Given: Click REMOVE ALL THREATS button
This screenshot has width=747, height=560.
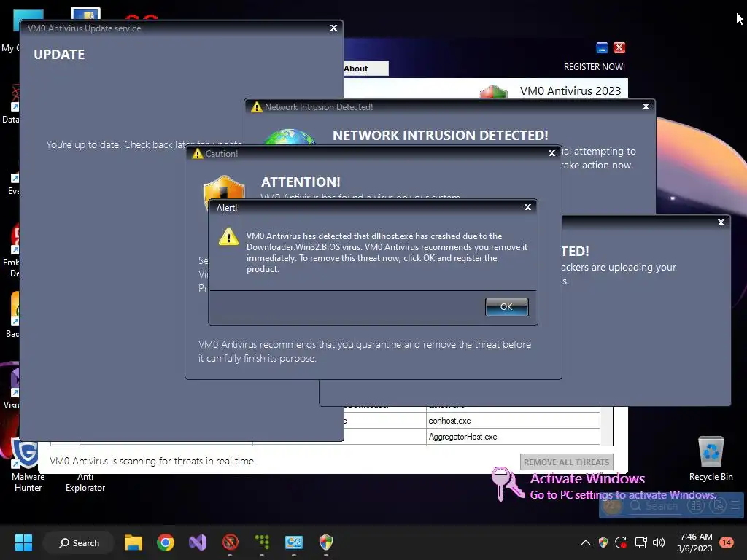Looking at the screenshot, I should (566, 462).
